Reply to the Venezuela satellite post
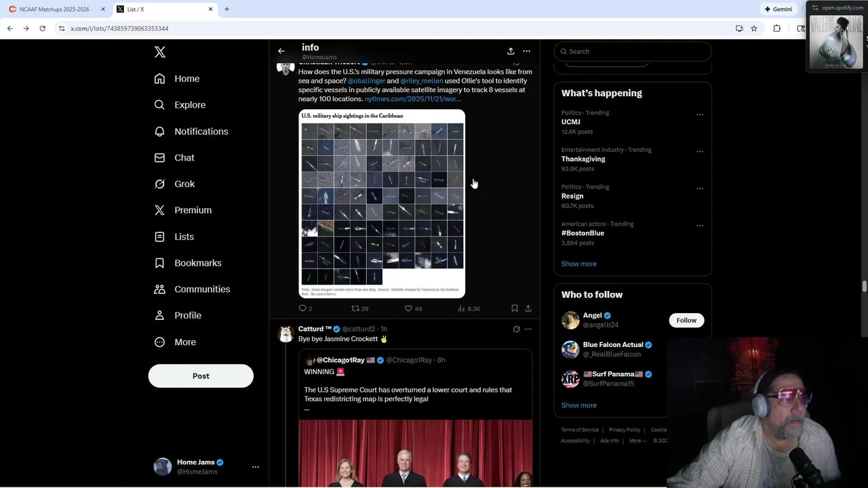Viewport: 868px width, 488px height. (305, 308)
